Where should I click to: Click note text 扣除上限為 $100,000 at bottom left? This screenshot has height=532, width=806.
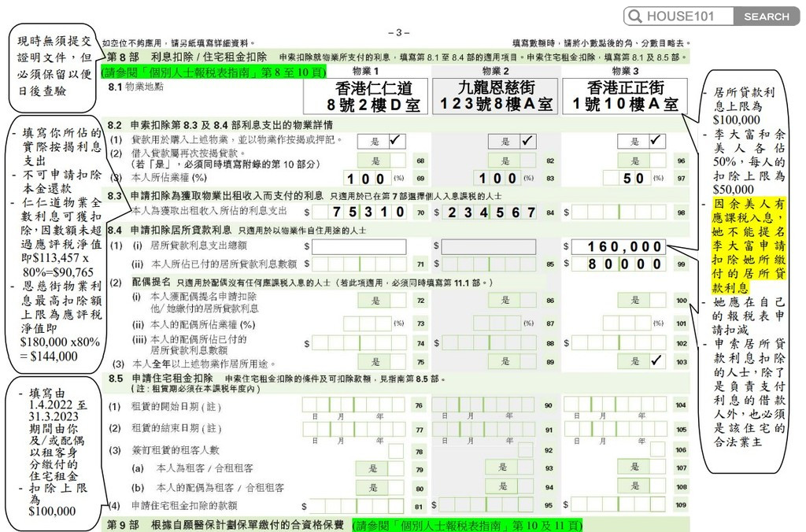pyautogui.click(x=56, y=499)
